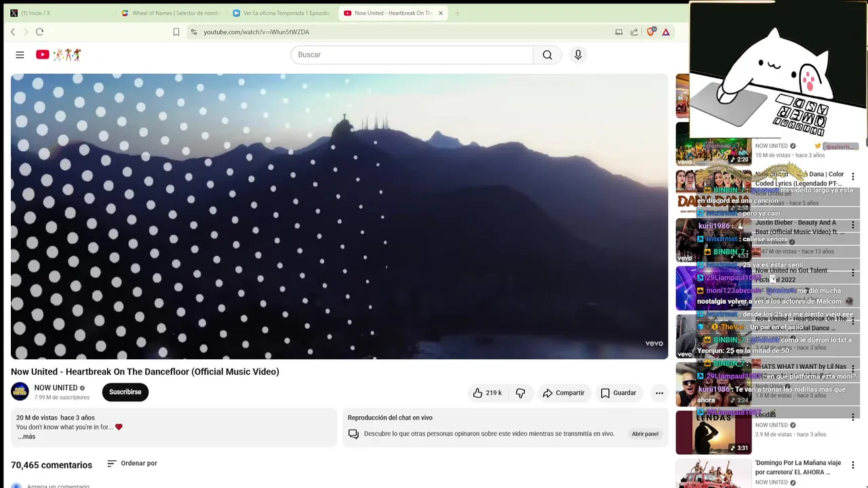
Task: Click the add a comment field
Action: [x=58, y=485]
